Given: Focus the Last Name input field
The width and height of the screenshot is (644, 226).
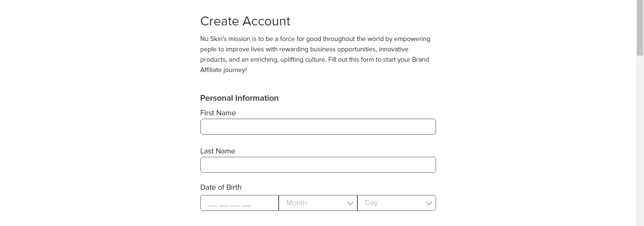Looking at the screenshot, I should pyautogui.click(x=318, y=165).
